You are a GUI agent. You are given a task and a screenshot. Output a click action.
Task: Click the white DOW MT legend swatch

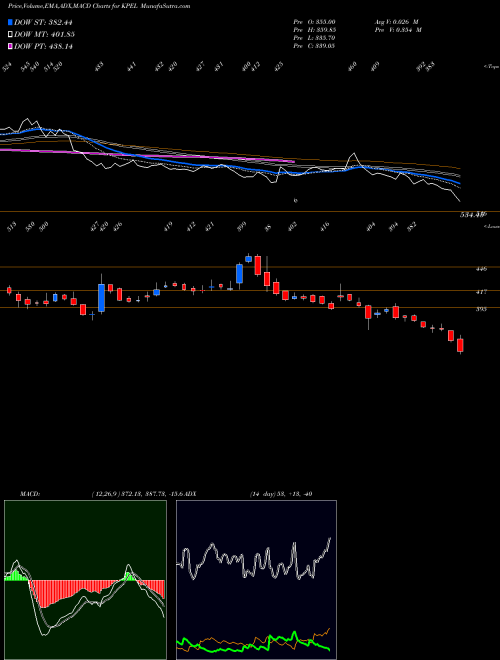coord(10,35)
